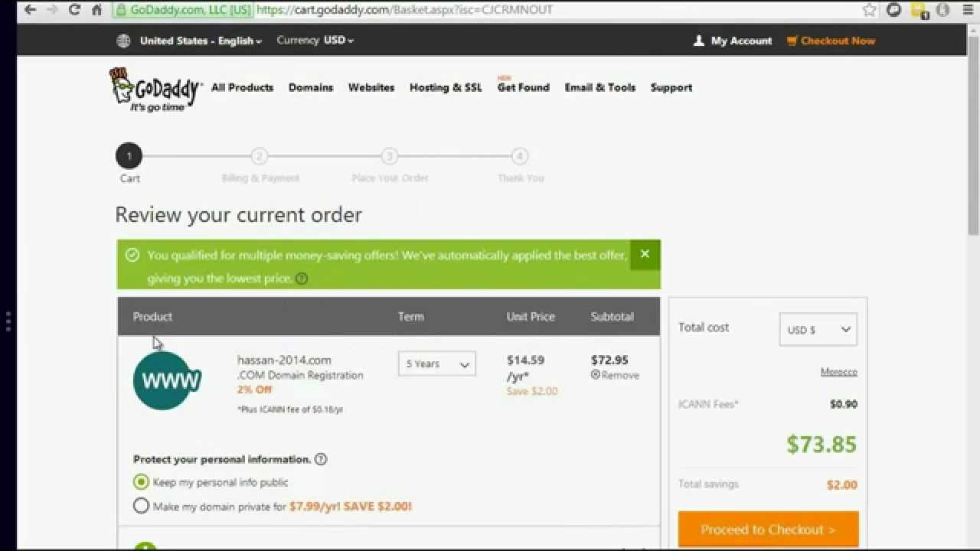Viewport: 980px width, 551px height.
Task: Click the dark round extension icon after the star
Action: pyautogui.click(x=893, y=10)
